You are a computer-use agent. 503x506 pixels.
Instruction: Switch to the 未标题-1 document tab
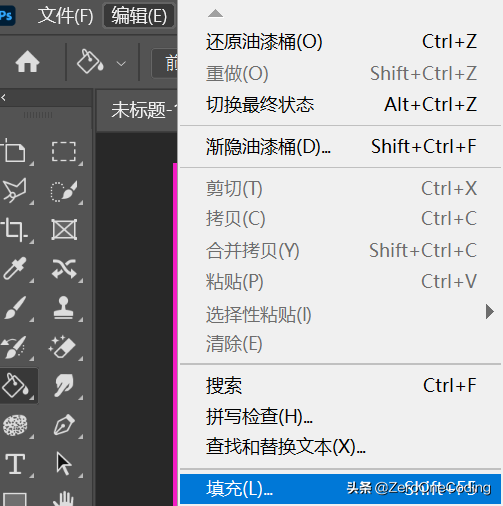coord(137,110)
